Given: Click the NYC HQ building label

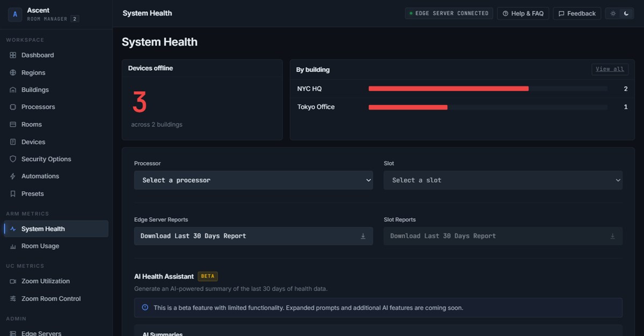Looking at the screenshot, I should pos(310,89).
